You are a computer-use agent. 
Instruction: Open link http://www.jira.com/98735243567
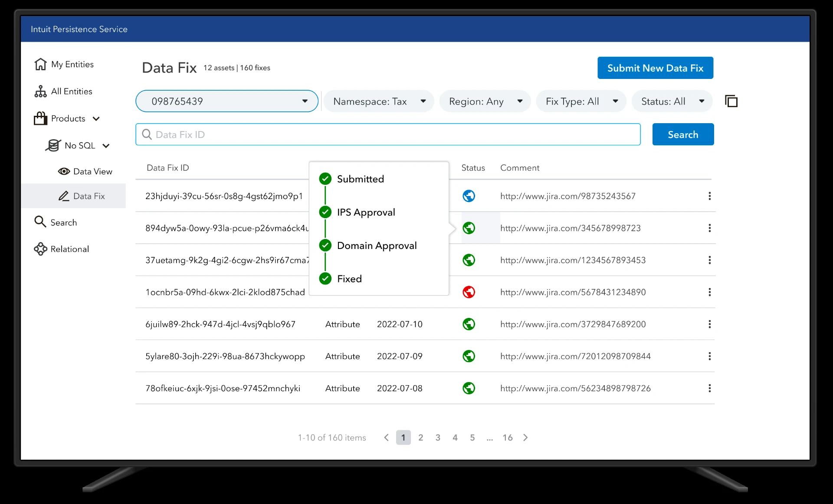pos(568,196)
